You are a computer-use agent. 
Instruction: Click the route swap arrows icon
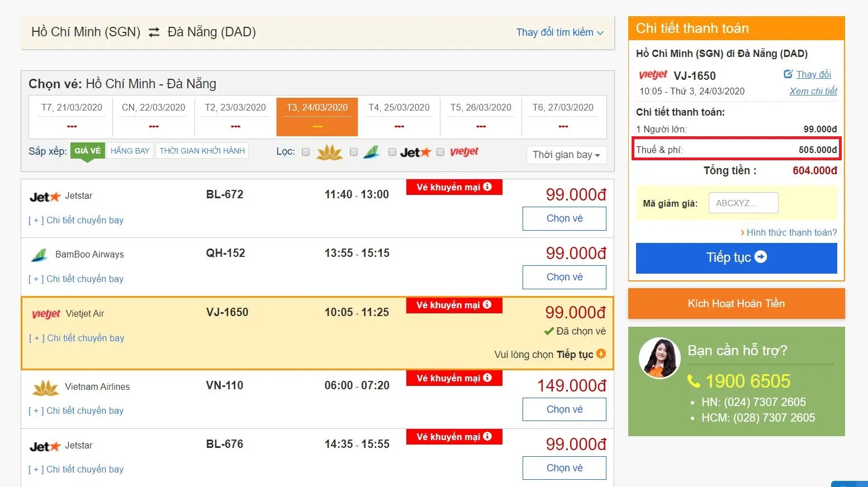click(153, 32)
